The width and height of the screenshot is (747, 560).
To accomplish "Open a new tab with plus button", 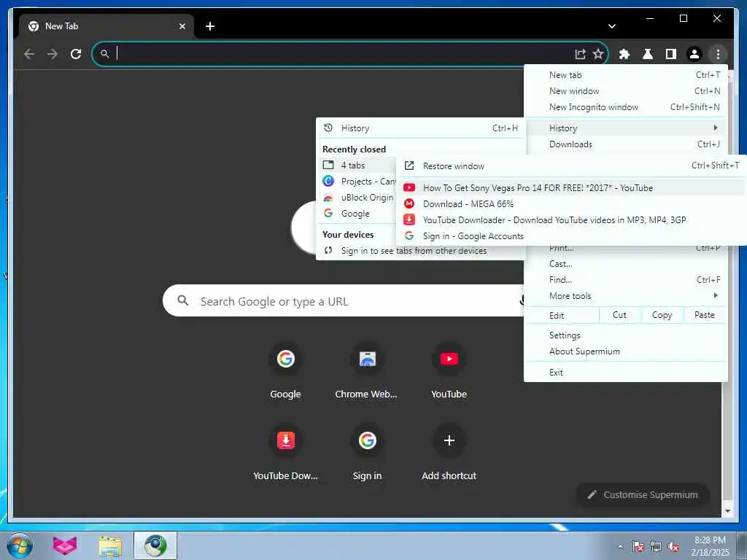I will pyautogui.click(x=209, y=26).
